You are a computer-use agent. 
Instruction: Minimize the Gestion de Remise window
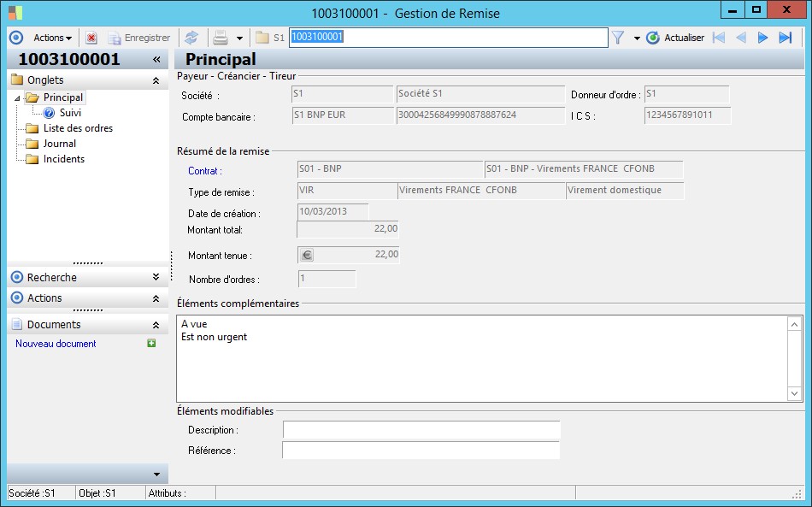point(733,9)
